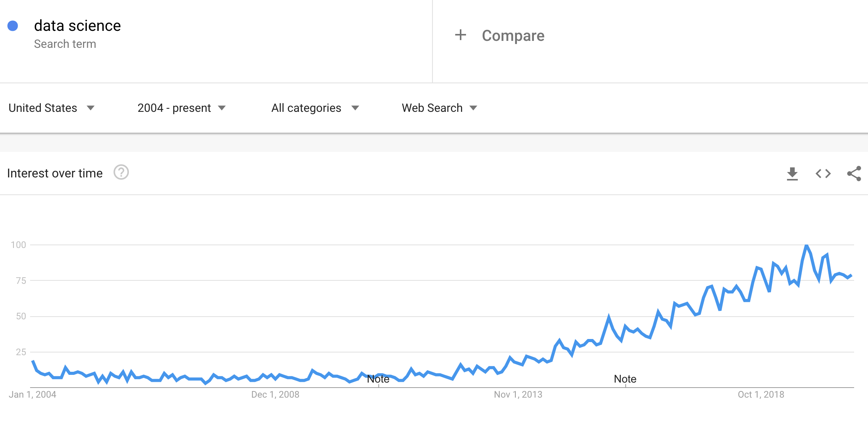The width and height of the screenshot is (868, 425).
Task: Click the Search term label
Action: tap(65, 44)
